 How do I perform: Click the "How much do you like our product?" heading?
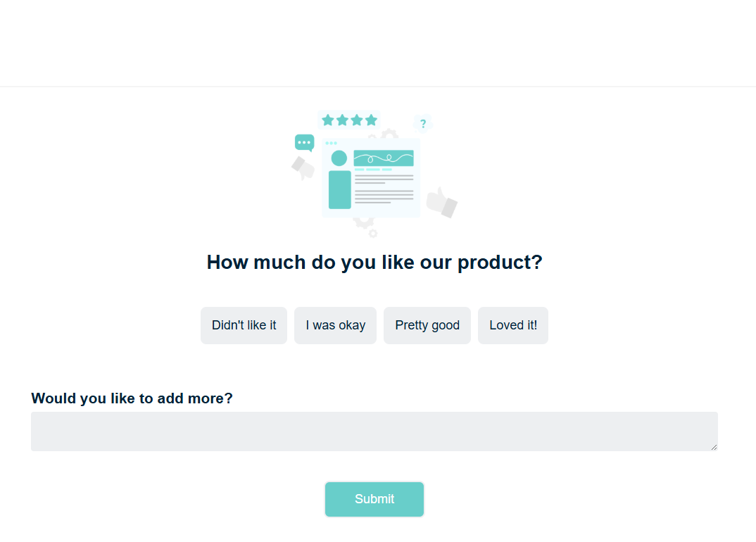pyautogui.click(x=374, y=263)
